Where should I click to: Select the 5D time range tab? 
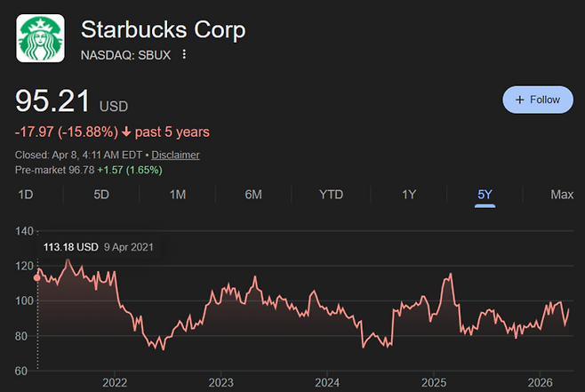point(101,195)
